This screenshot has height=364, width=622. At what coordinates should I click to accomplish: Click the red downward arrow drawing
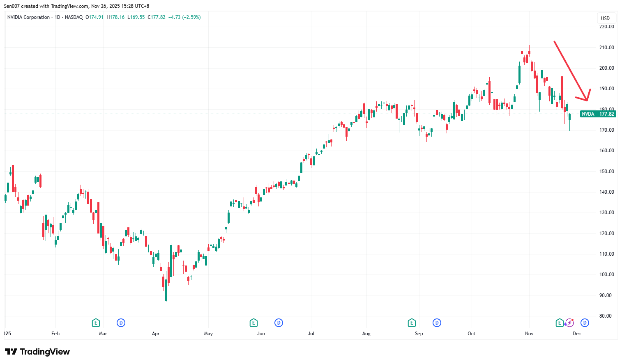coord(571,70)
